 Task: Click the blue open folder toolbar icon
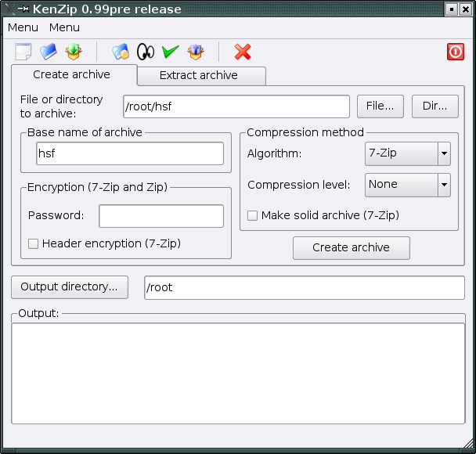(49, 52)
